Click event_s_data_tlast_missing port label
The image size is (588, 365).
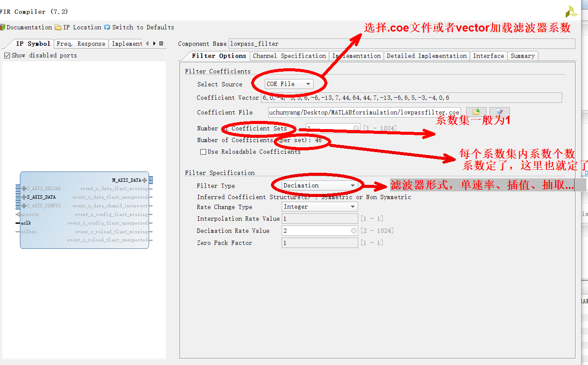(x=114, y=188)
